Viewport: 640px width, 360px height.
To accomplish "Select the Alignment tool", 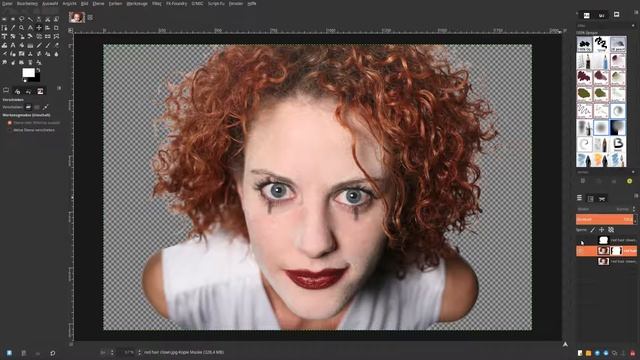I will 47,28.
